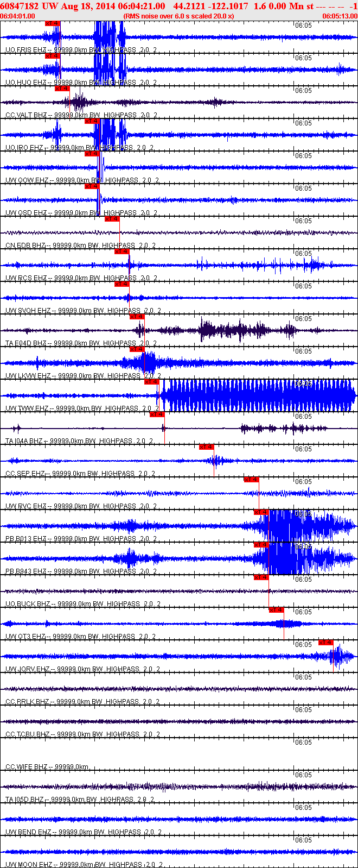Screen dimensions: 358x868
Task: Click the CC.VALT BHZ station label
Action: click(x=27, y=115)
